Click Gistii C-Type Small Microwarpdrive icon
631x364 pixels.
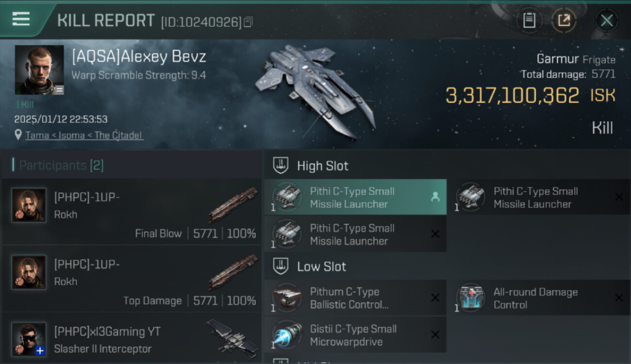[x=287, y=334]
